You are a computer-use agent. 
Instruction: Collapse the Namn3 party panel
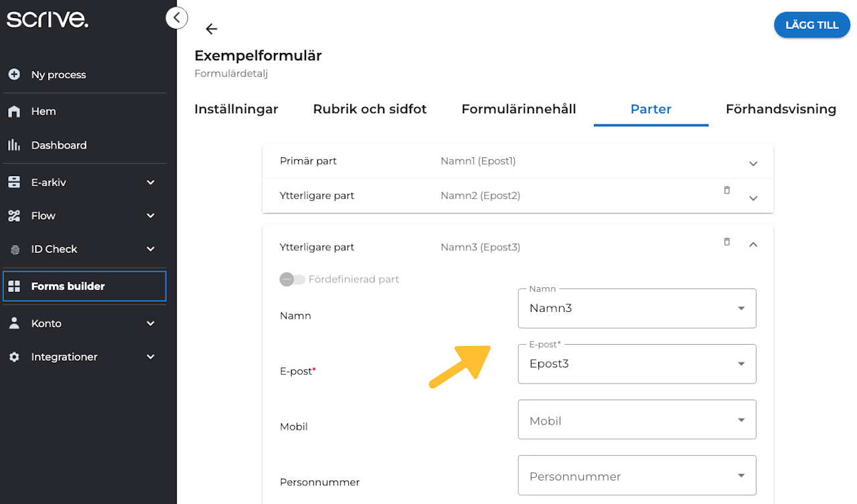click(x=753, y=245)
